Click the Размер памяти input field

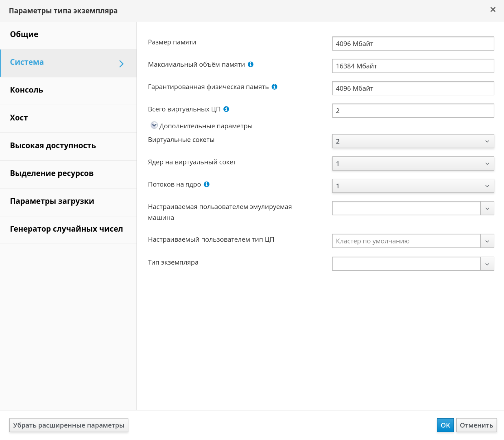coord(413,44)
